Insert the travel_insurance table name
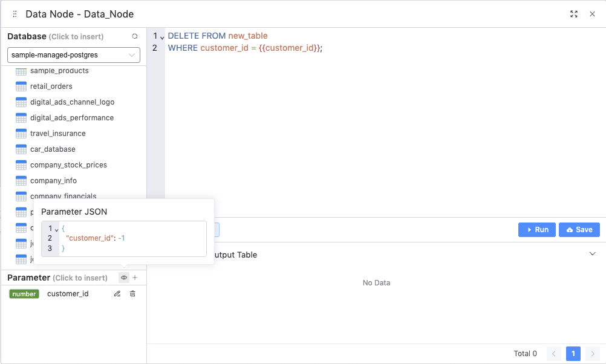Image resolution: width=606 pixels, height=364 pixels. click(x=57, y=134)
